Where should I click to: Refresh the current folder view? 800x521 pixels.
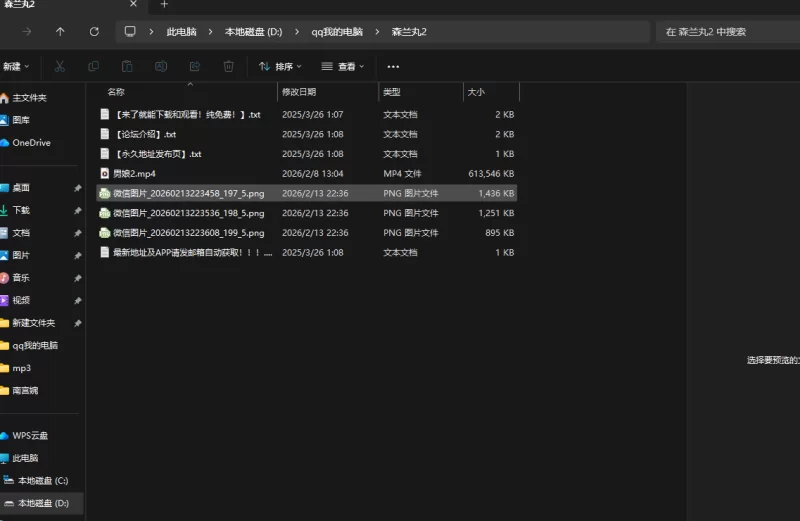point(94,32)
